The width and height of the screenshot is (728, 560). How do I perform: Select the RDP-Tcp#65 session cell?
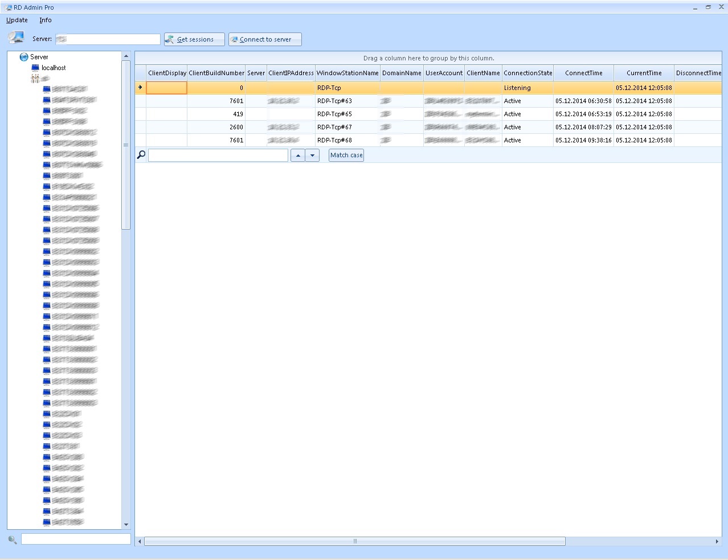pyautogui.click(x=347, y=114)
